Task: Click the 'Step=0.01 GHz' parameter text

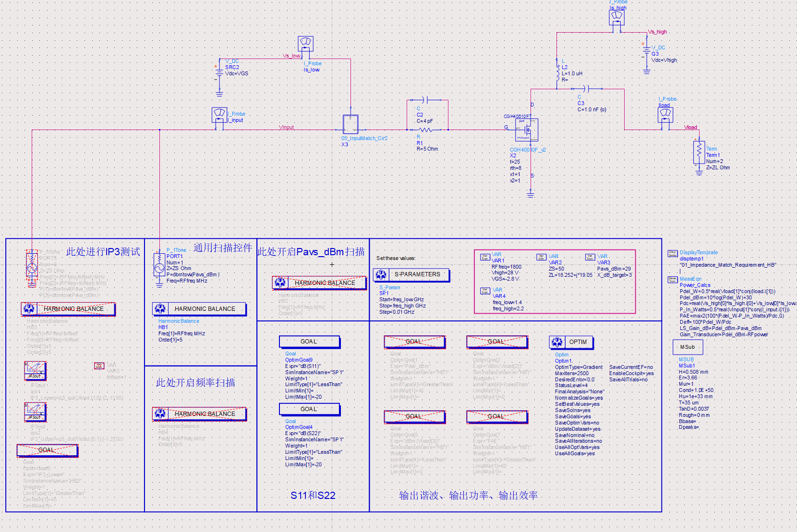Action: [x=397, y=312]
